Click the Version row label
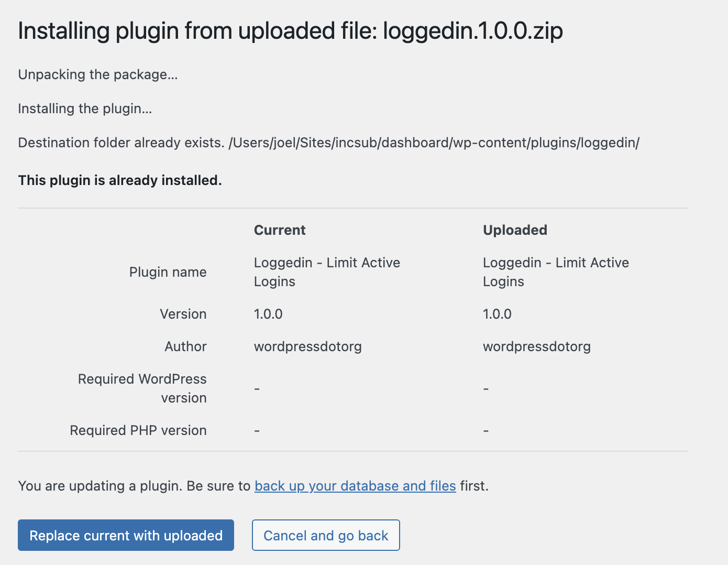This screenshot has height=565, width=728. tap(183, 314)
